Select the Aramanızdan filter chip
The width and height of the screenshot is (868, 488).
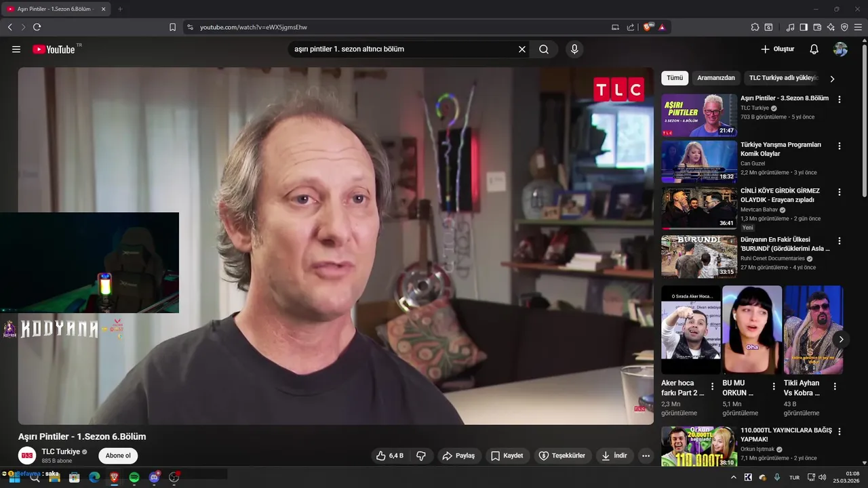point(716,78)
